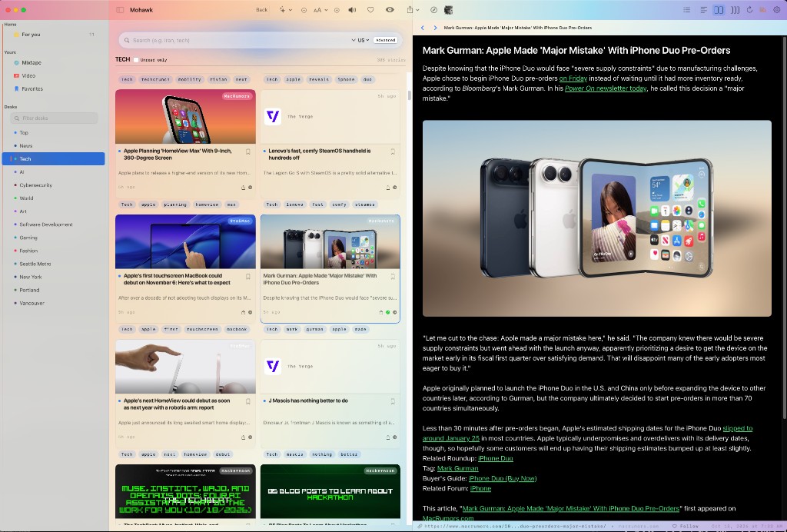Open the Cybersecurity desk
Screen dimensions: 787x532
coord(54,185)
